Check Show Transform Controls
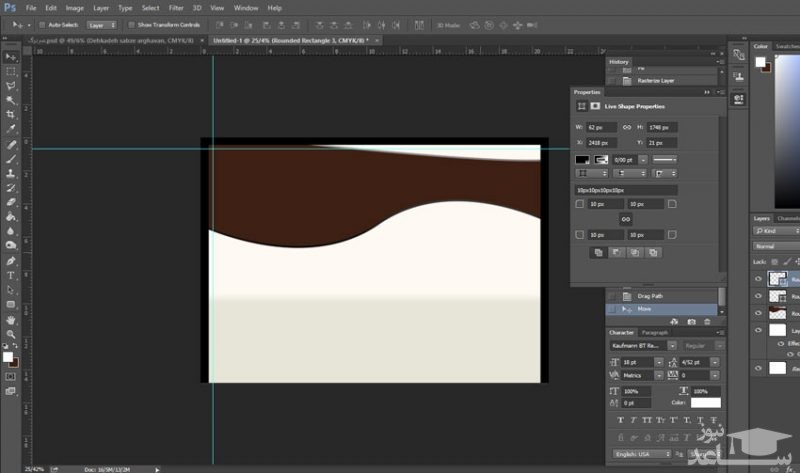This screenshot has width=800, height=473. tap(131, 24)
